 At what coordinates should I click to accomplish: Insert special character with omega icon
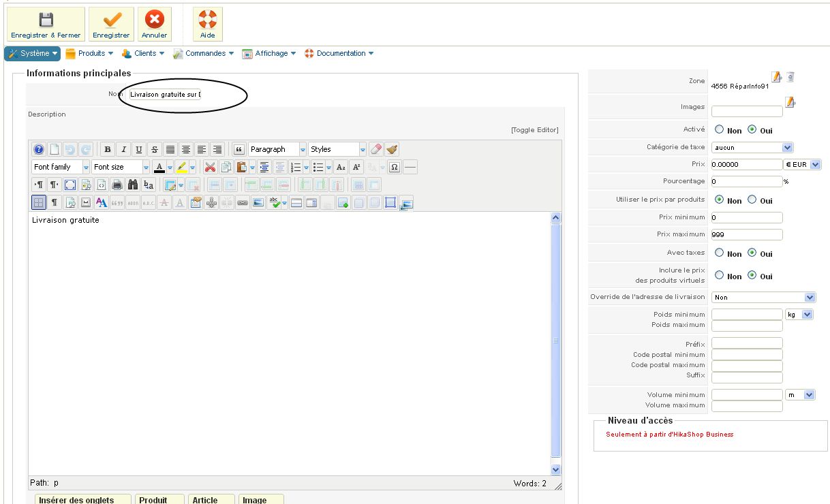(x=395, y=167)
